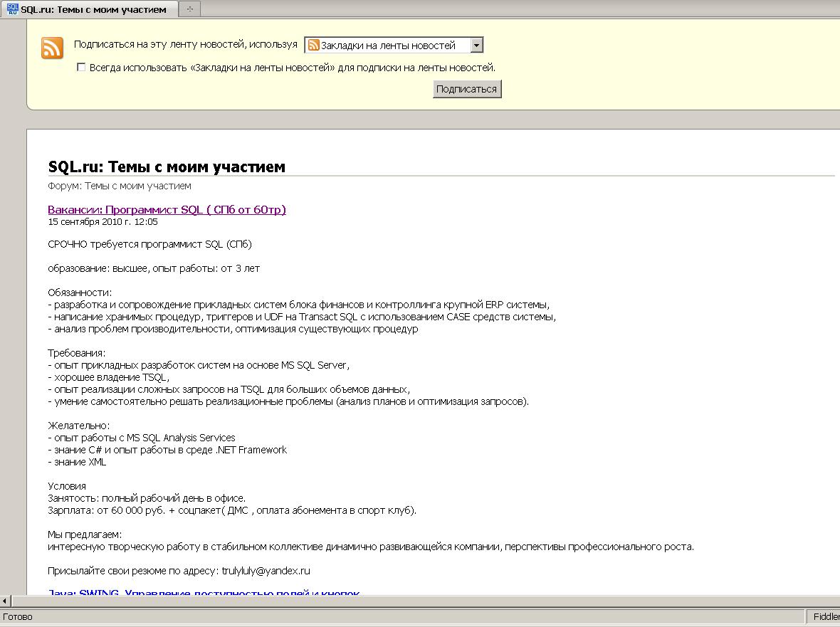
Task: Click the post date '15 сентября 2010 г. 12:05'
Action: (x=103, y=221)
